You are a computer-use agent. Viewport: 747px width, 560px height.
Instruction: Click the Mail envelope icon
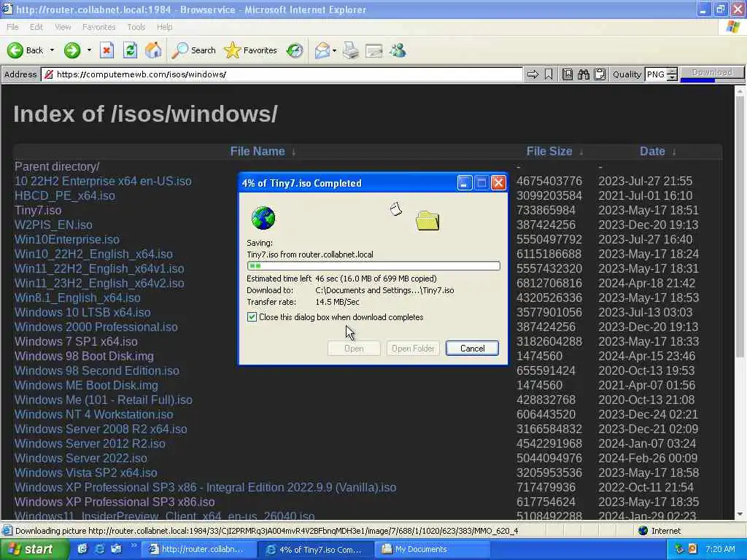pos(322,50)
